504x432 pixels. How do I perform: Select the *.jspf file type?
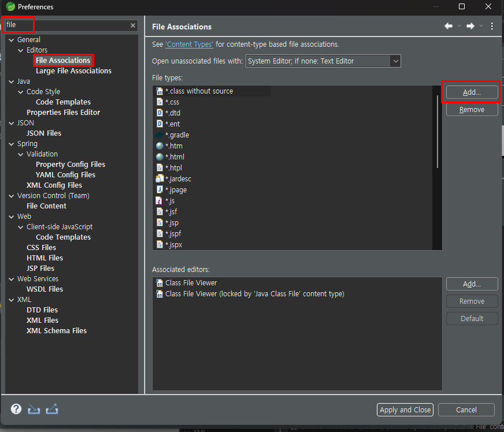pos(168,233)
